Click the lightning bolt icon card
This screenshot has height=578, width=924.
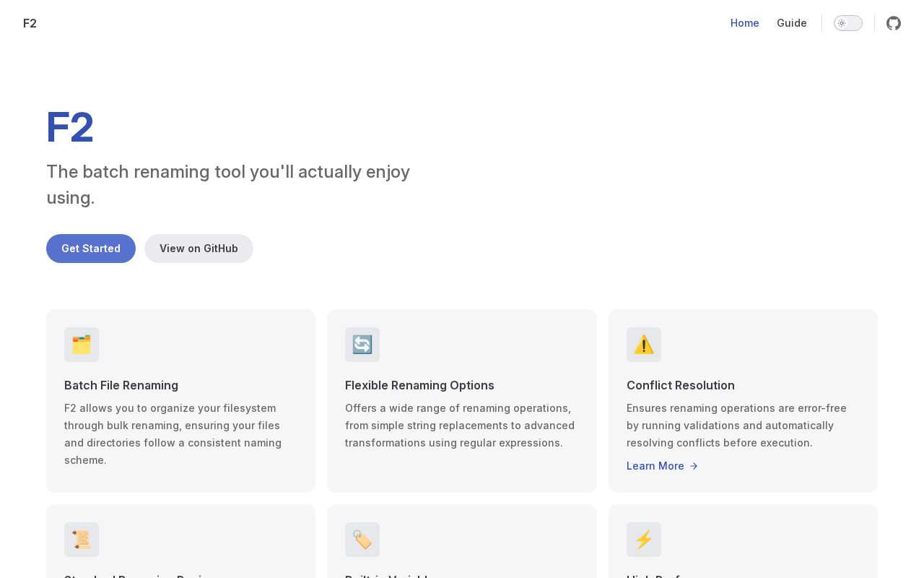[x=644, y=540]
